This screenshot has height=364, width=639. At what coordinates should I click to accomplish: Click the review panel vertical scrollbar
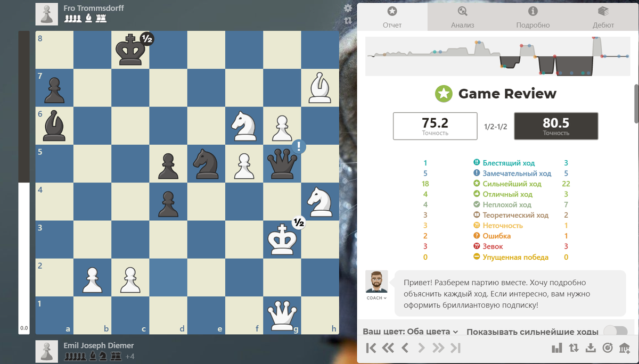(636, 96)
